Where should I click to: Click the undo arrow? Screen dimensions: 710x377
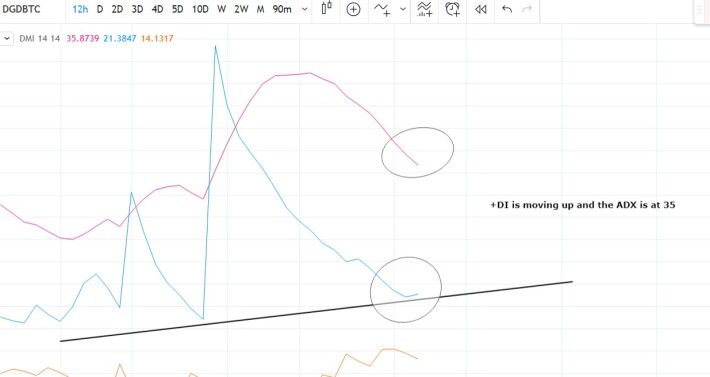click(x=507, y=9)
